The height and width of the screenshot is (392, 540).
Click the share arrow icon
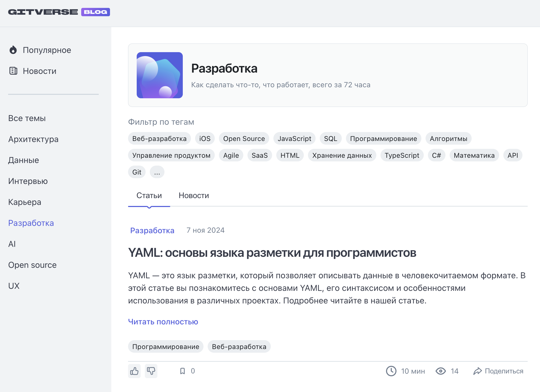click(x=477, y=371)
